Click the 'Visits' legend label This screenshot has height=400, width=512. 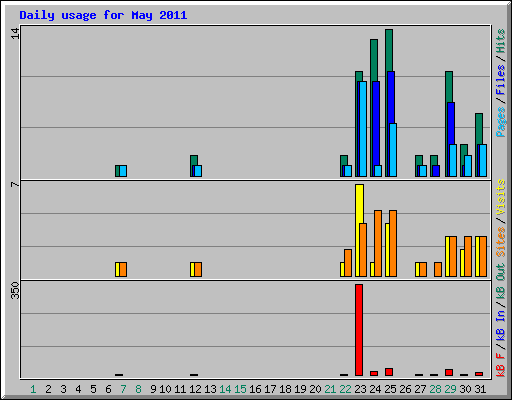(x=500, y=198)
